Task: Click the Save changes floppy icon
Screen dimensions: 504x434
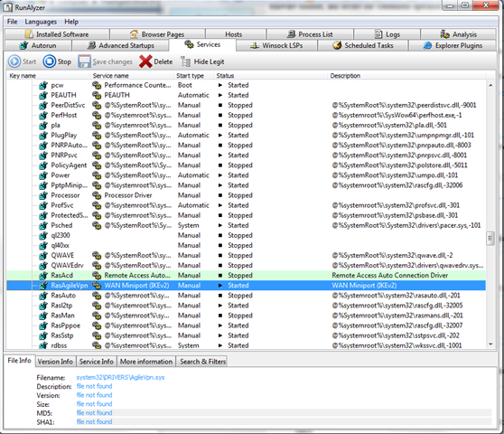Action: pos(84,61)
